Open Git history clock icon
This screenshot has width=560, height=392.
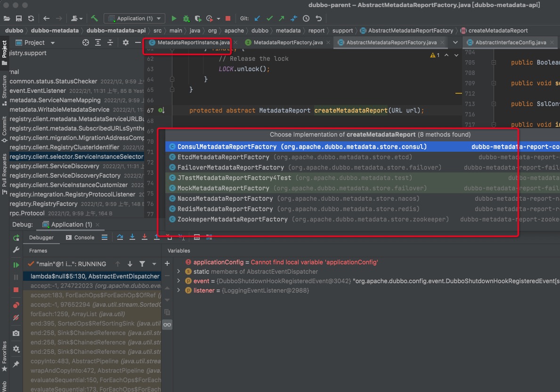click(x=306, y=18)
